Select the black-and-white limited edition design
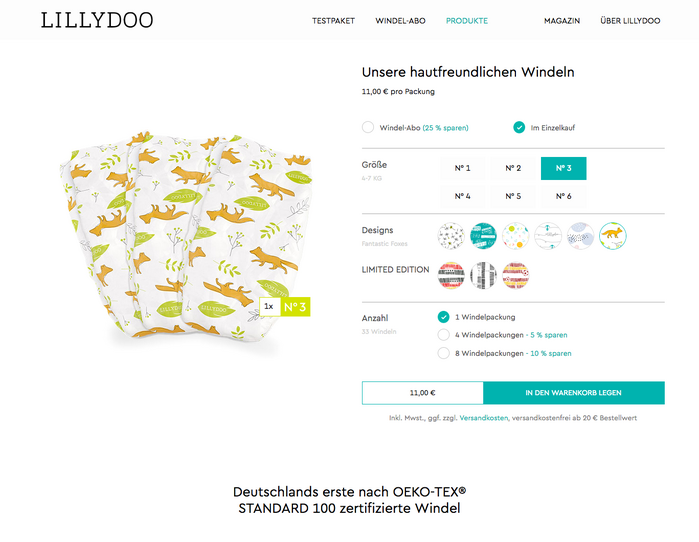This screenshot has width=699, height=542. coord(483,275)
